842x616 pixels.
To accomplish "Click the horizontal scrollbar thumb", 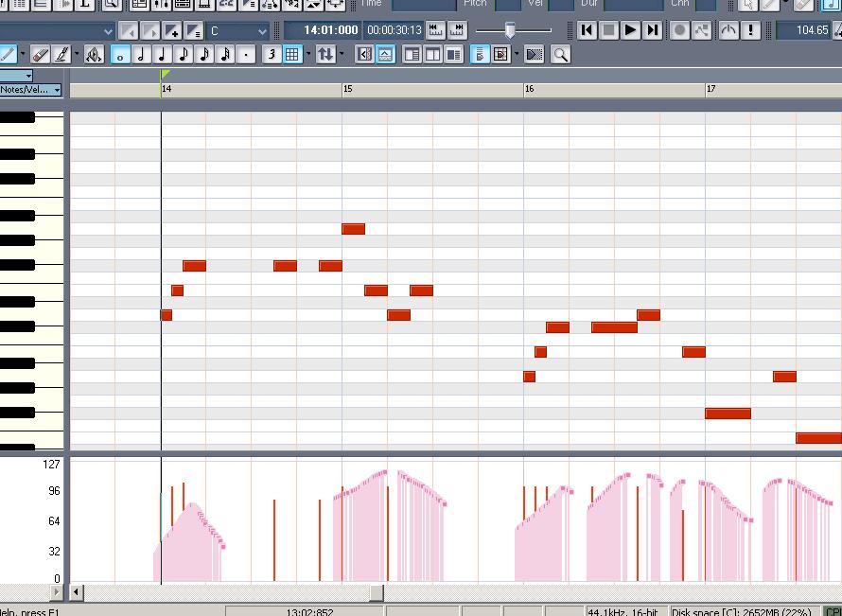I will click(377, 592).
